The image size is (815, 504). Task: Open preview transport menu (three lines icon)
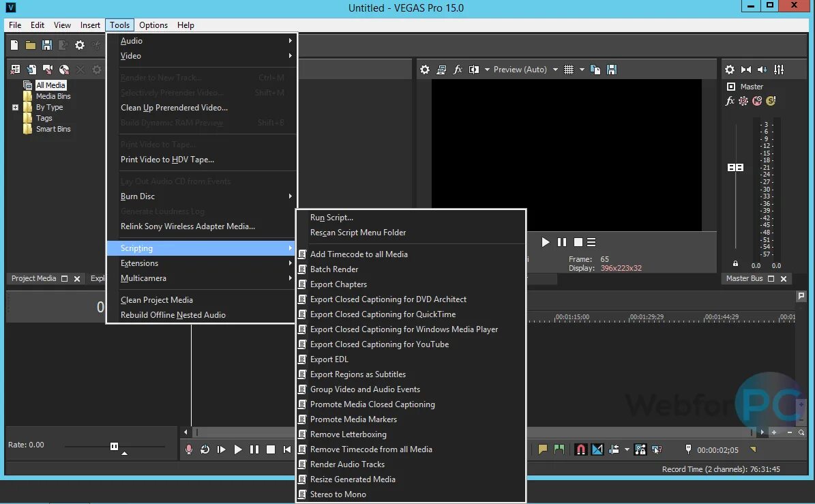tap(591, 242)
